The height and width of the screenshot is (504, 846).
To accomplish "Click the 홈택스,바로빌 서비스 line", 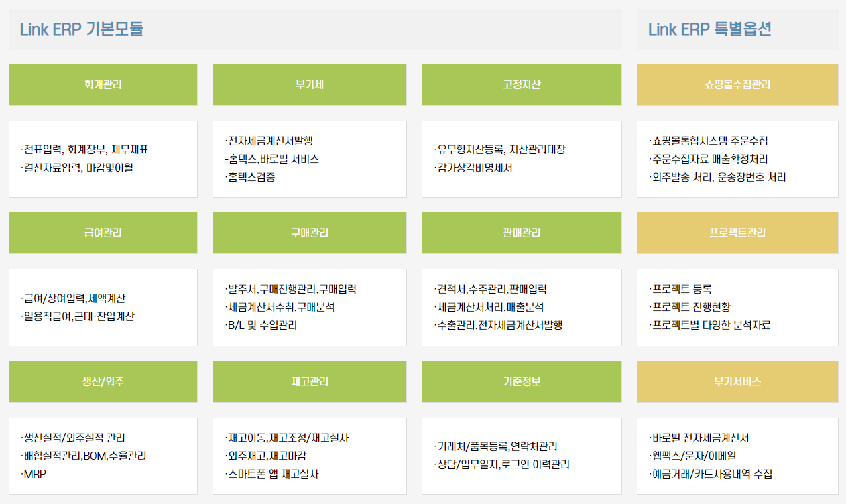I will click(x=271, y=159).
